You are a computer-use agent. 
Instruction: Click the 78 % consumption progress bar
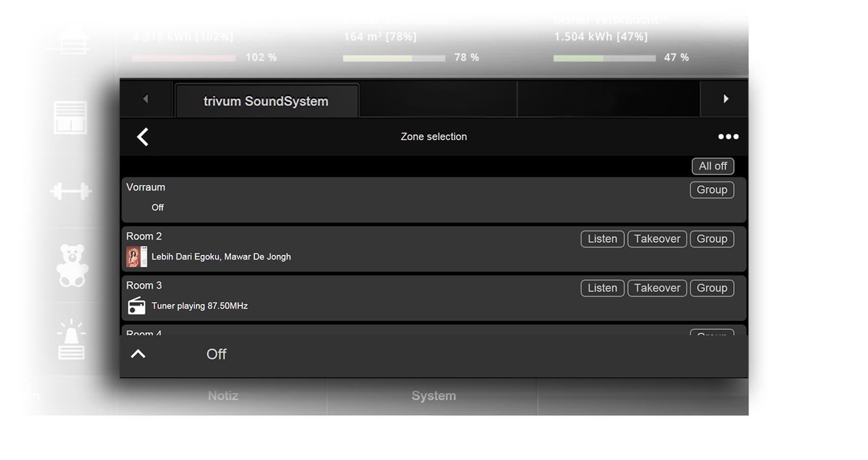pos(394,58)
